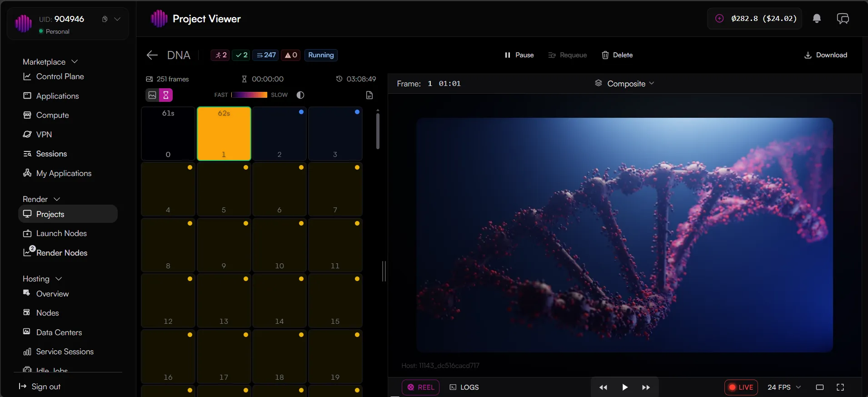Skip to next frame with fast-forward

click(646, 387)
